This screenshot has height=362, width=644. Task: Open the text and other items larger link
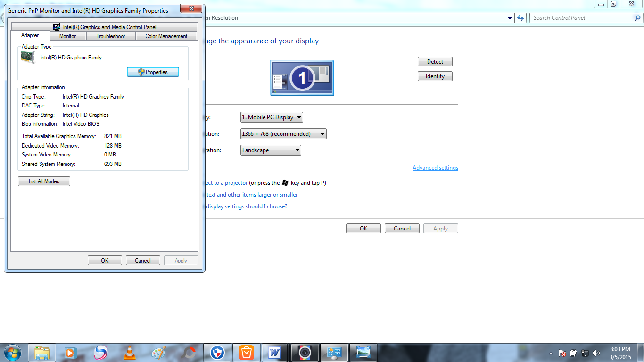[x=252, y=195]
